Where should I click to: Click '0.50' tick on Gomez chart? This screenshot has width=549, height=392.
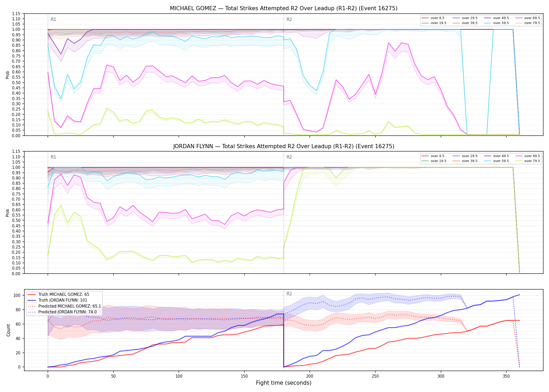(x=16, y=83)
